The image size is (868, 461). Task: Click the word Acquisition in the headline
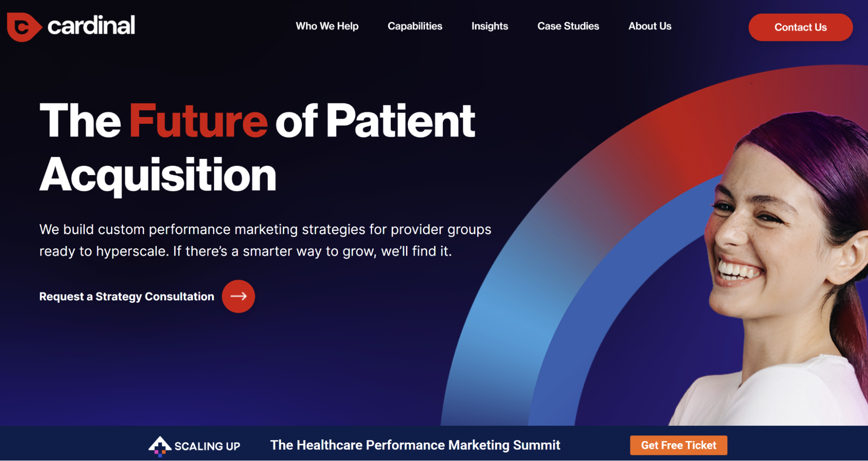tap(158, 175)
